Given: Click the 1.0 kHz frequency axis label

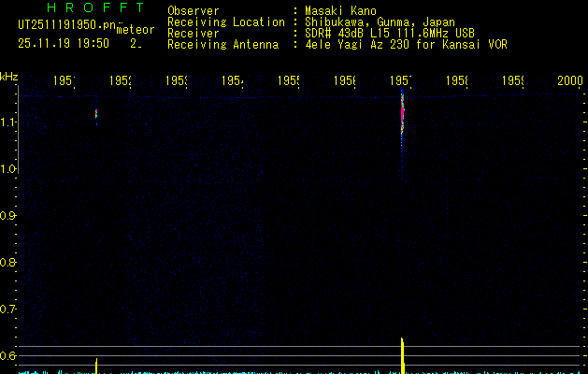Looking at the screenshot, I should (8, 168).
